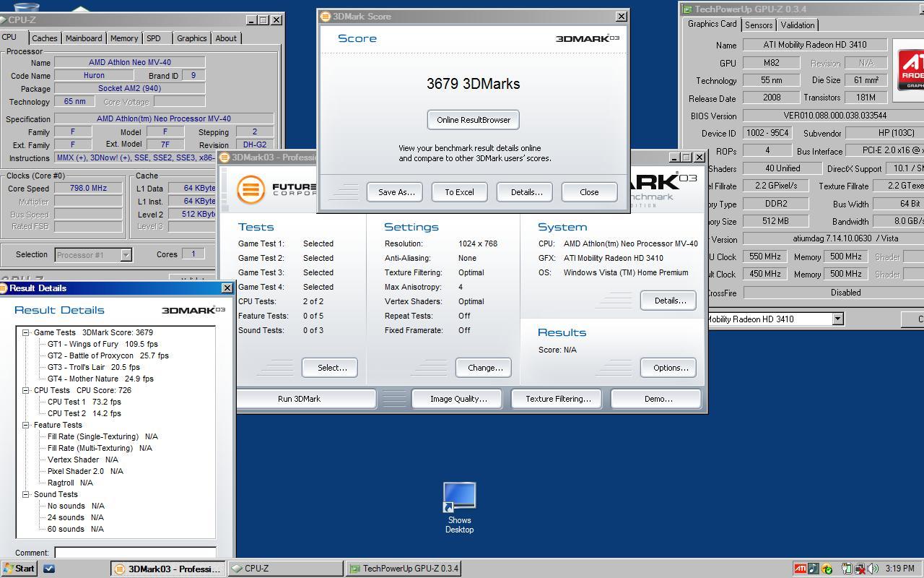
Task: Open Image Quality settings
Action: pos(458,399)
